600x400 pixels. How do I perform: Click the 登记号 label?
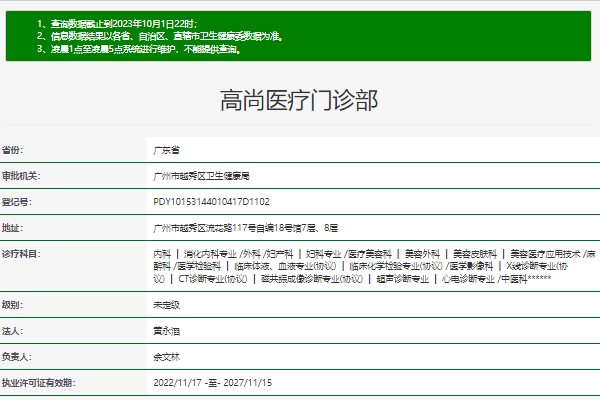(x=16, y=202)
